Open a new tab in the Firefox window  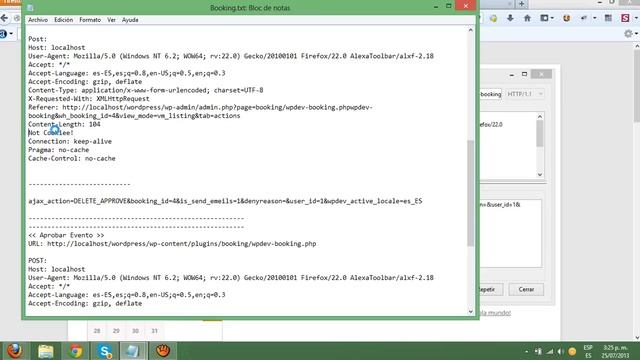[x=521, y=4]
